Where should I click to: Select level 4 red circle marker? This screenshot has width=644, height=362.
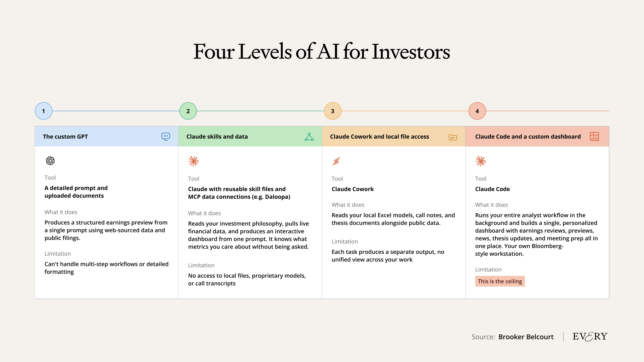point(477,111)
